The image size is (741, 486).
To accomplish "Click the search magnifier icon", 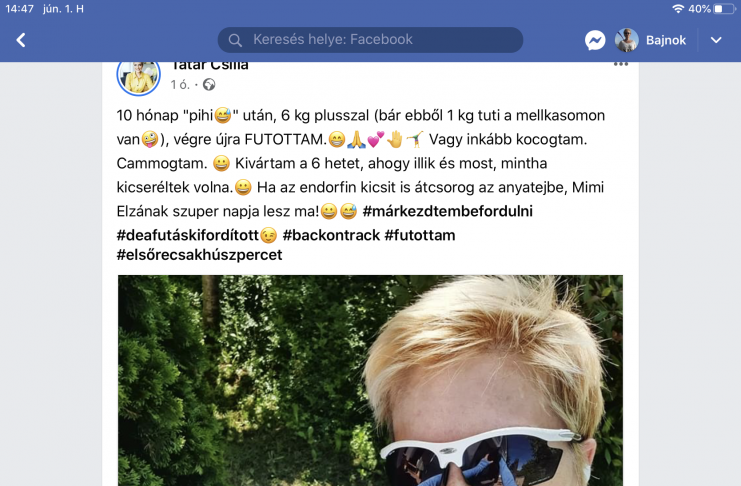I will click(235, 40).
